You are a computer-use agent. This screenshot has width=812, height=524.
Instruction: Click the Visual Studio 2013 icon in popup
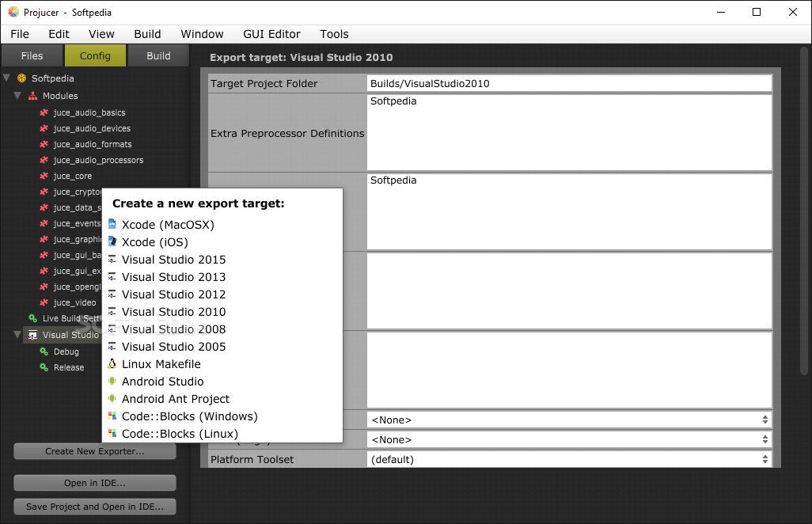[112, 277]
